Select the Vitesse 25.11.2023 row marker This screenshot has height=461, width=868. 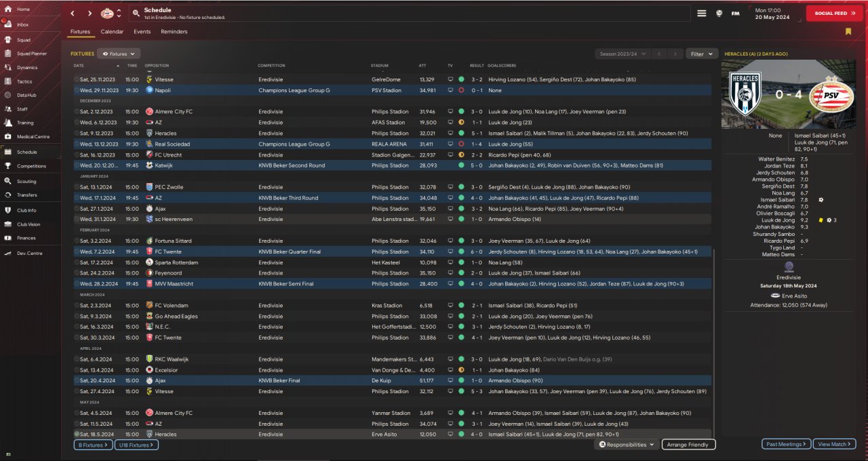[x=77, y=79]
